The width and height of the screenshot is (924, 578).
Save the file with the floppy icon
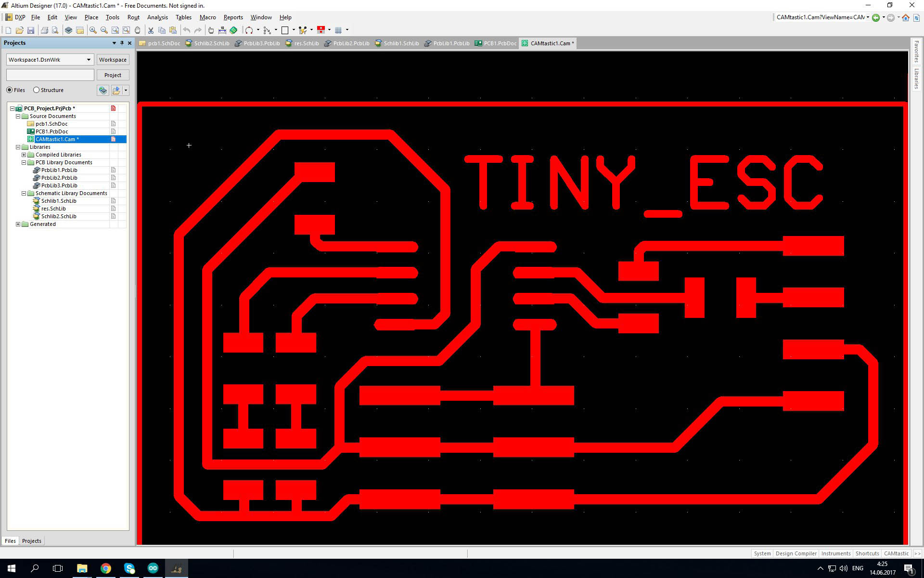point(31,30)
